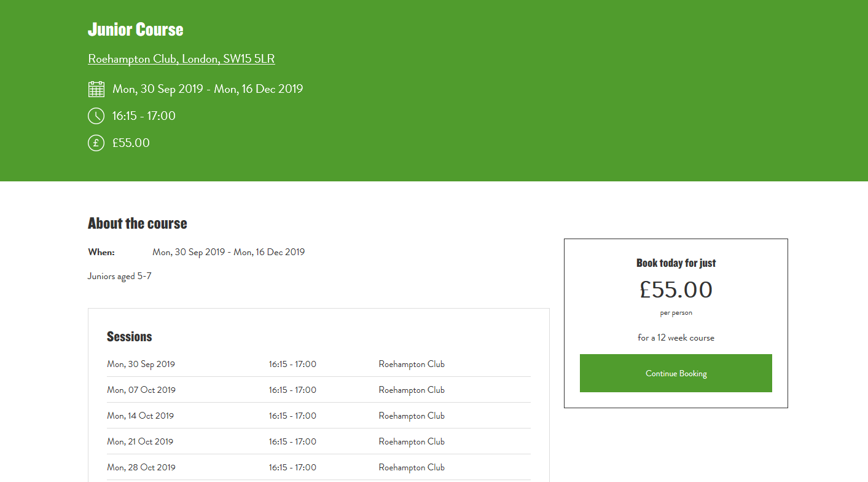
Task: Click the clock icon beside 16:15 - 17:00
Action: point(96,116)
